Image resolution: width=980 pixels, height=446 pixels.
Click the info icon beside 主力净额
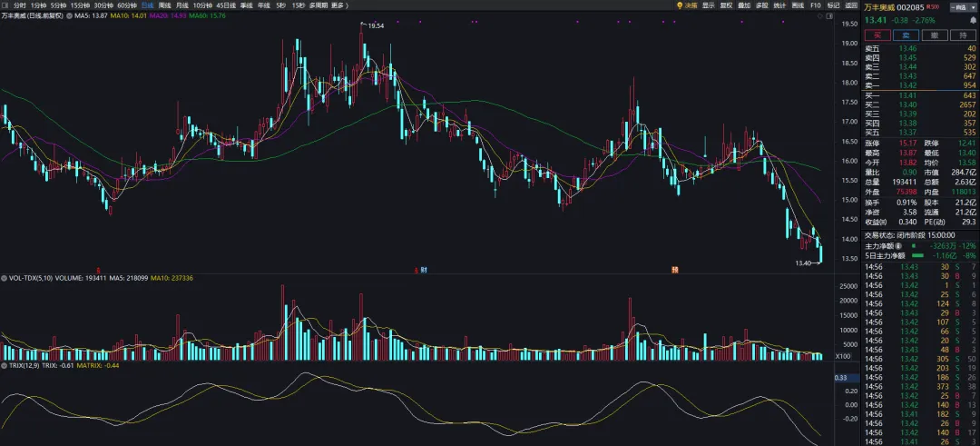[x=898, y=246]
